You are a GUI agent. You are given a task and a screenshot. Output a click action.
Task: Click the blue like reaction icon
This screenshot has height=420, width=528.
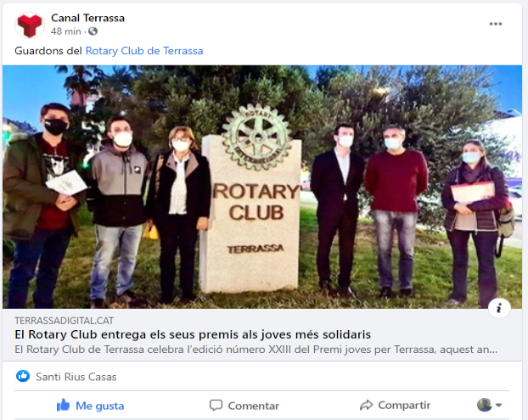point(23,376)
